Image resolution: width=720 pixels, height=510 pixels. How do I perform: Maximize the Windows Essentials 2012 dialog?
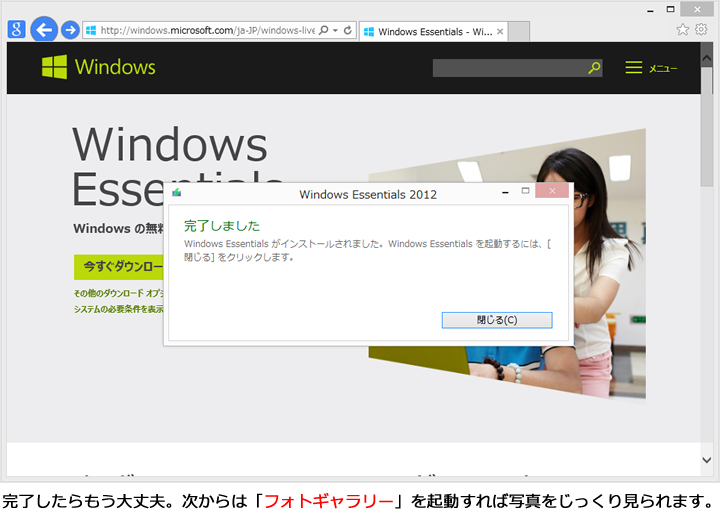click(525, 191)
